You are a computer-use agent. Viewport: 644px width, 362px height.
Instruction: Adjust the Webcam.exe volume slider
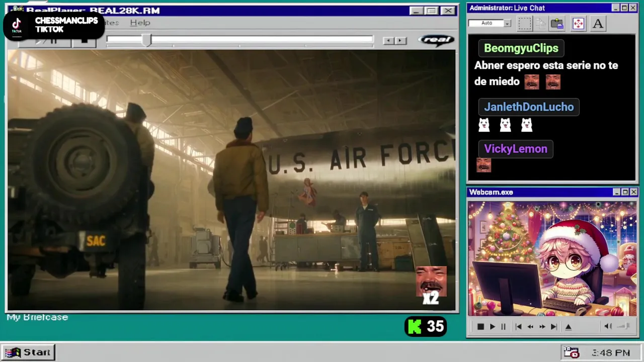624,326
